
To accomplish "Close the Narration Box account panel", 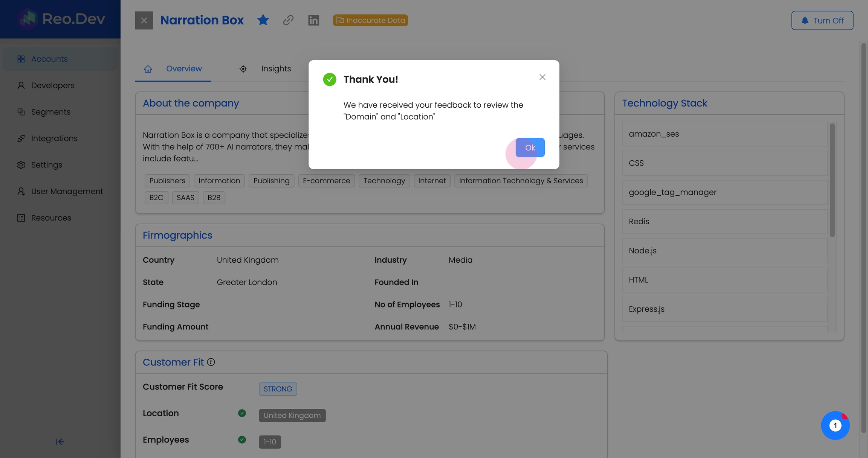I will (x=144, y=20).
